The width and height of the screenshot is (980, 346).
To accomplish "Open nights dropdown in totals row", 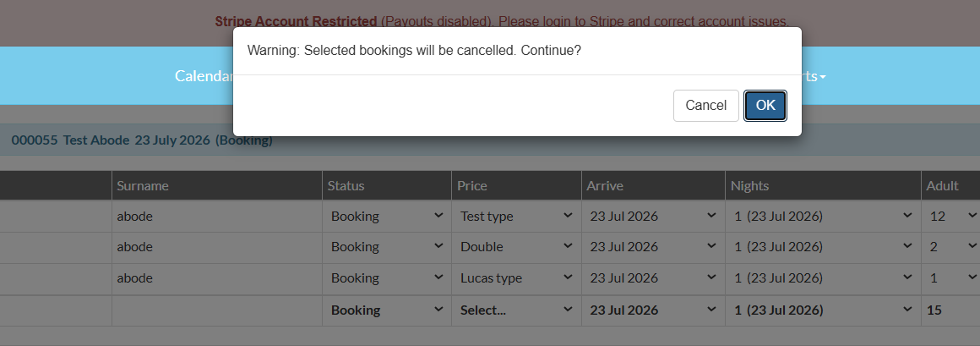I will 823,310.
